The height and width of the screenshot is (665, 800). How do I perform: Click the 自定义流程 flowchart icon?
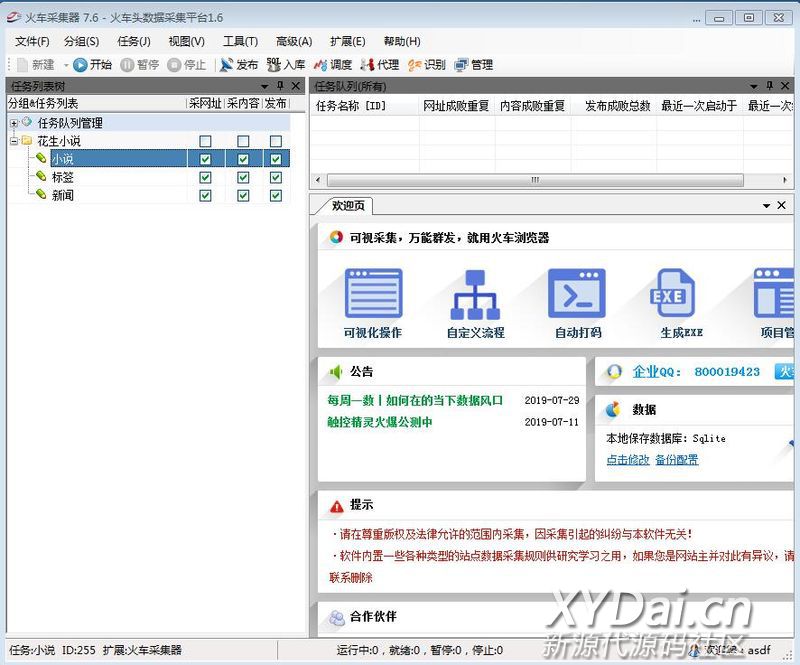[x=476, y=294]
